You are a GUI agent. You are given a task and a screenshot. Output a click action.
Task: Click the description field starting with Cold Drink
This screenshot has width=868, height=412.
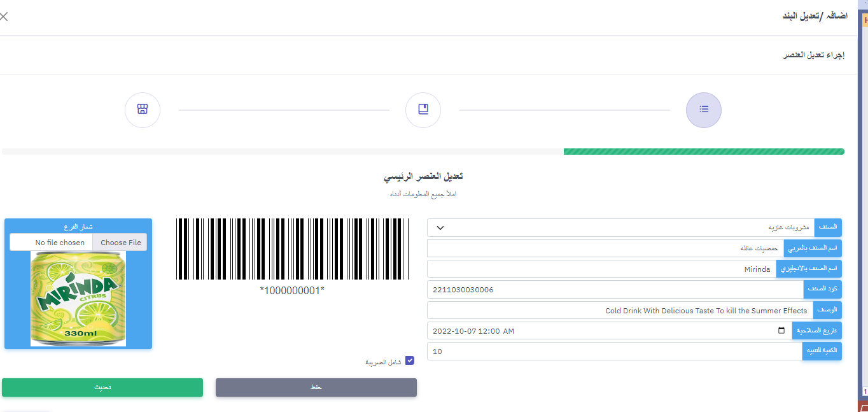(620, 311)
